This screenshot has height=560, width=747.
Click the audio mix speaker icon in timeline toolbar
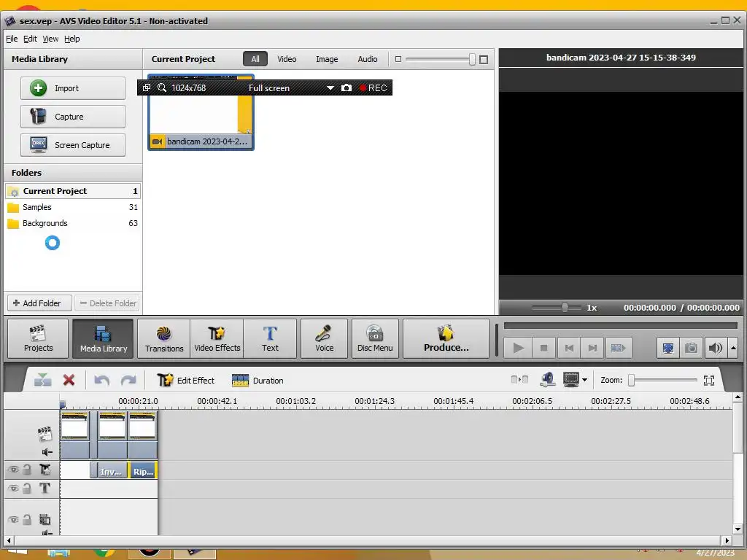coord(548,380)
